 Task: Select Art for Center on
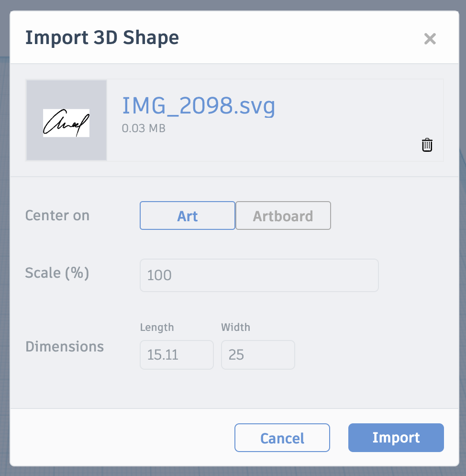point(187,216)
